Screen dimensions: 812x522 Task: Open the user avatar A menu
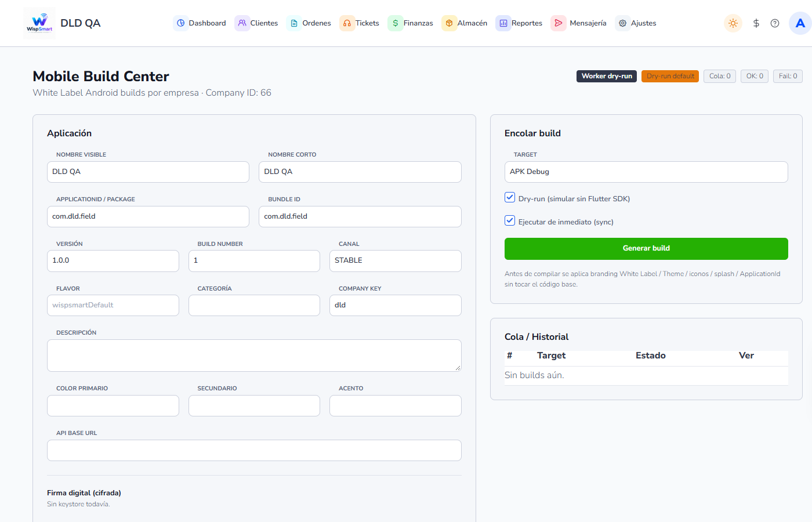[x=800, y=23]
